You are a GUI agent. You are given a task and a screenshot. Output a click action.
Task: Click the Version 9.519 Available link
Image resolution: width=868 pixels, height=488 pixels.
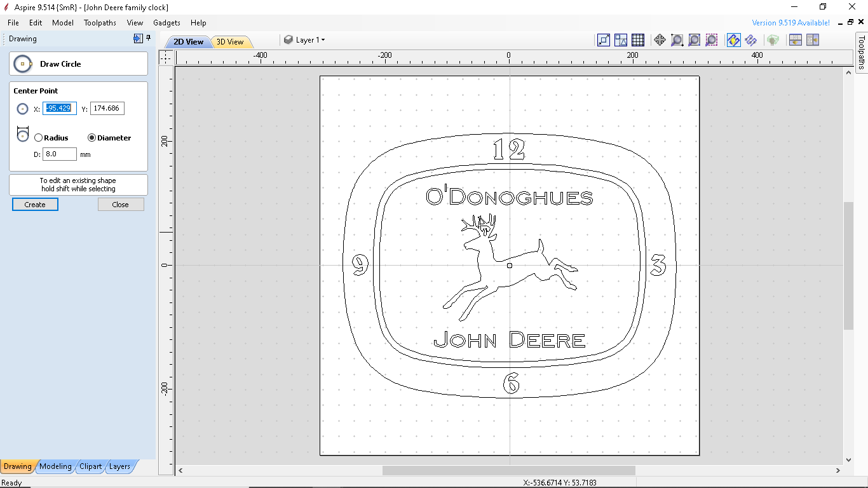790,23
